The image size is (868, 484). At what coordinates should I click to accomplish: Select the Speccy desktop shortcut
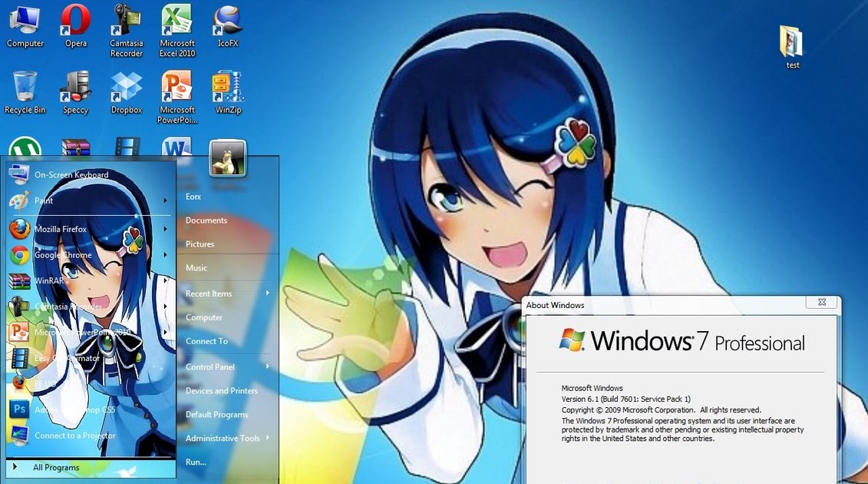[x=76, y=93]
